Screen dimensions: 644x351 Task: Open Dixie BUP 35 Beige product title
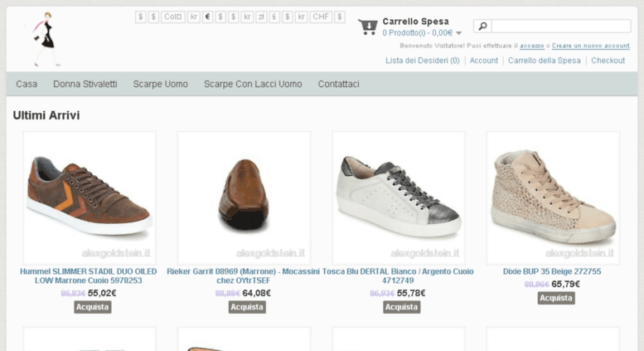point(552,271)
